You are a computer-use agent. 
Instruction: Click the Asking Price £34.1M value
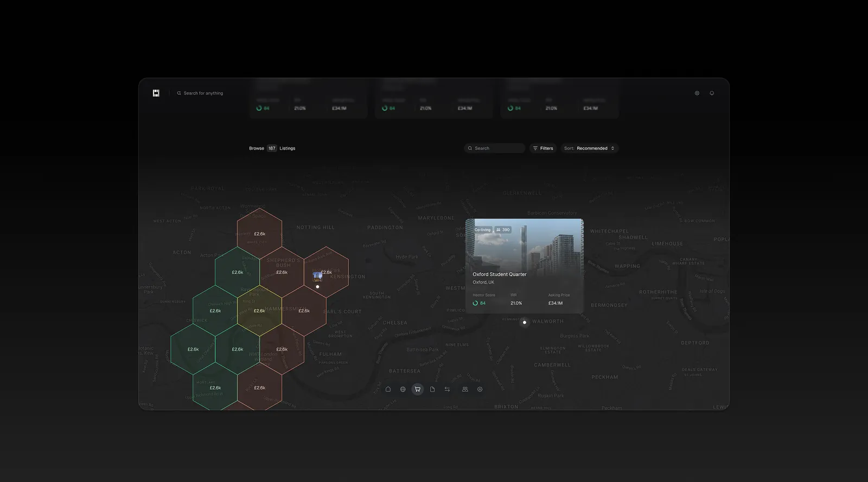tap(556, 303)
